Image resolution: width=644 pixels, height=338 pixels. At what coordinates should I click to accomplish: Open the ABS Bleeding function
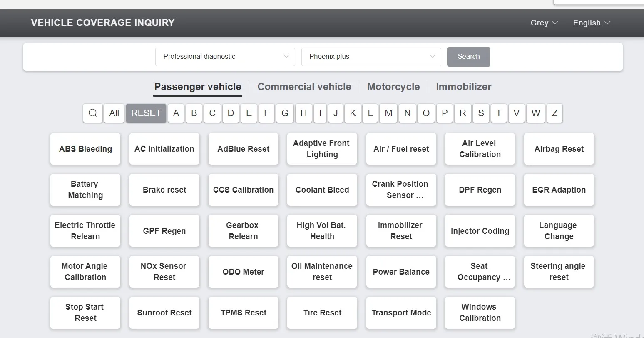point(85,149)
